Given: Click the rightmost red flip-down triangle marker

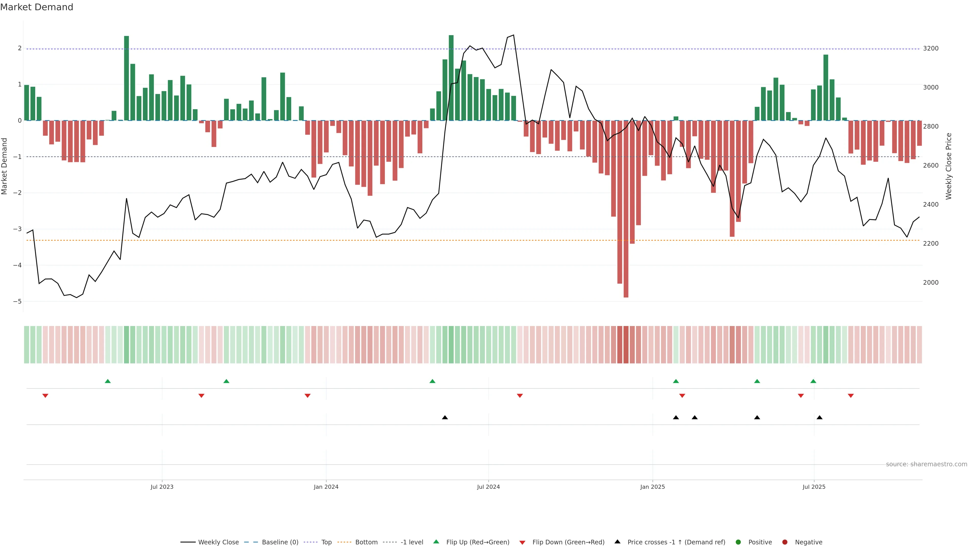Looking at the screenshot, I should pos(851,396).
